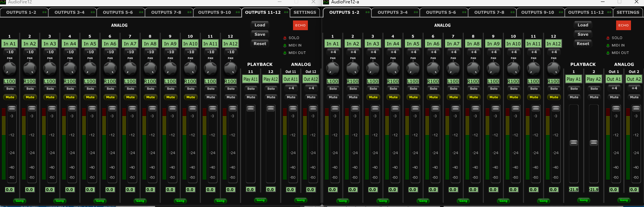Solo channel 8 in AudioFire12
Screen dimensions: 644x207
tap(151, 89)
